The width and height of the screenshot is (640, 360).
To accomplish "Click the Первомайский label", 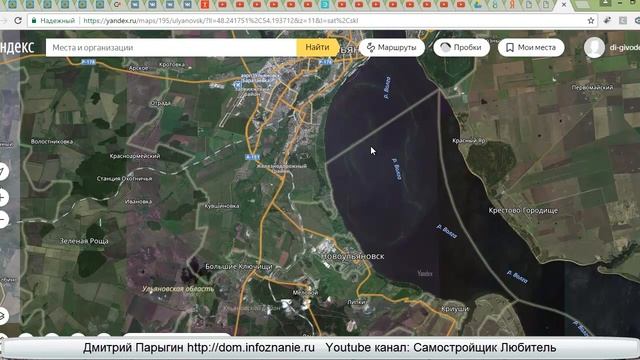I will (x=592, y=87).
